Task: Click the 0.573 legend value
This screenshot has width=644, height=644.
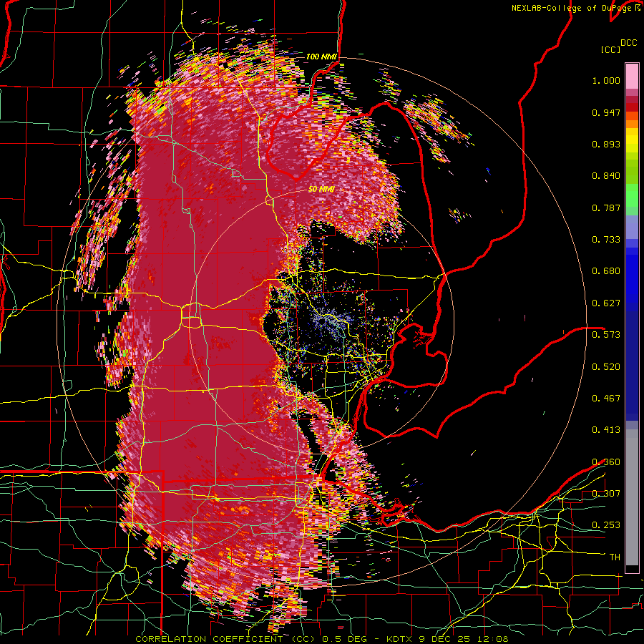Action: (606, 335)
